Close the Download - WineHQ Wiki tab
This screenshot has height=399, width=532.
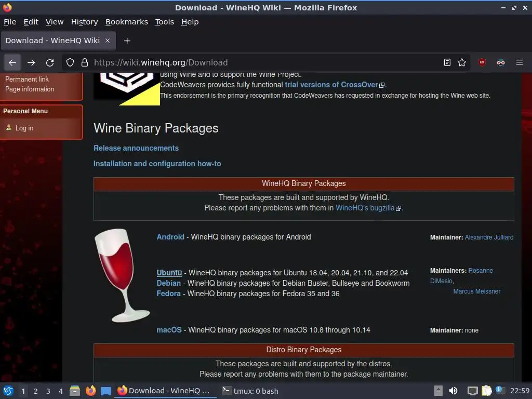pyautogui.click(x=108, y=41)
